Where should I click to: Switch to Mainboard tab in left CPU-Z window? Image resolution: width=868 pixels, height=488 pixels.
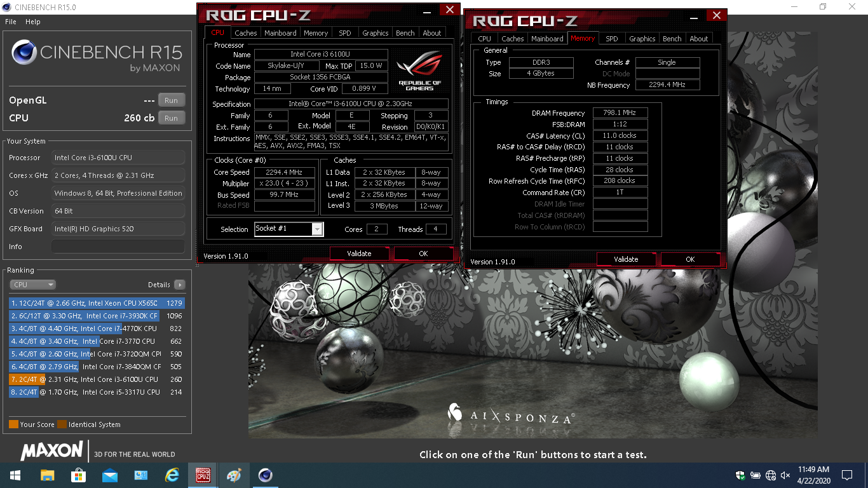coord(280,33)
